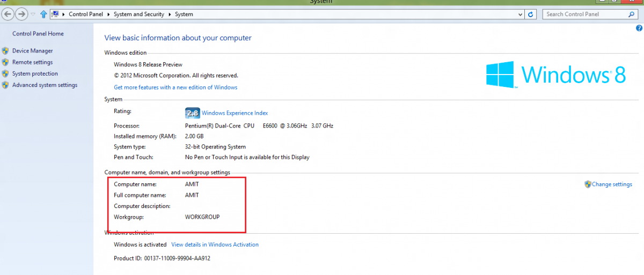Click the Product ID 00137-11009-99904-AA912 text
This screenshot has height=275, width=644.
click(162, 258)
